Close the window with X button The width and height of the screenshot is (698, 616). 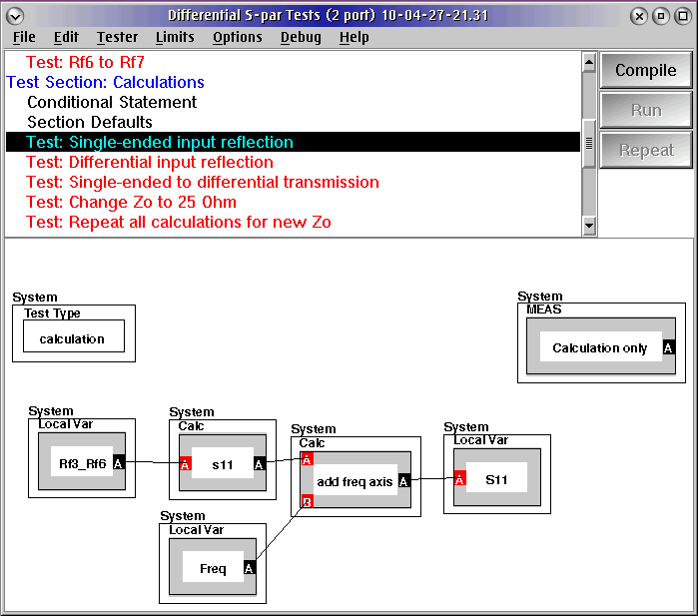[639, 16]
